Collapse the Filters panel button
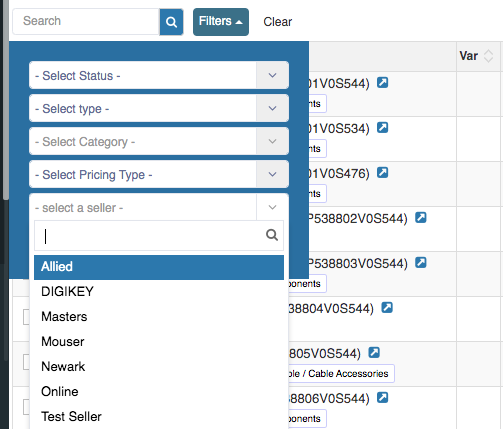 221,22
